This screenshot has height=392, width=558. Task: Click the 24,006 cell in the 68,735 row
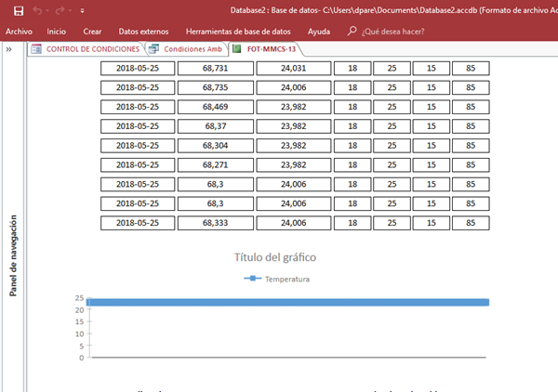click(293, 87)
